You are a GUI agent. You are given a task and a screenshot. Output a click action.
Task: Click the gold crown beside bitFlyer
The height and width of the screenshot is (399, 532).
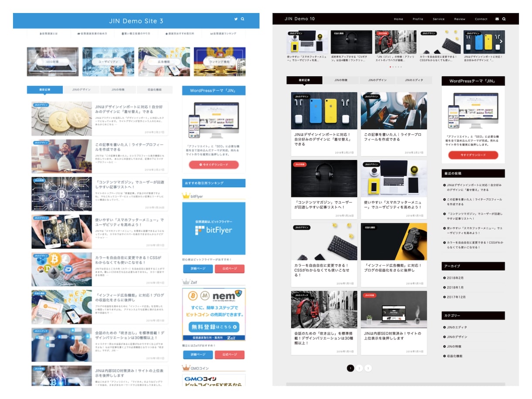tap(186, 196)
